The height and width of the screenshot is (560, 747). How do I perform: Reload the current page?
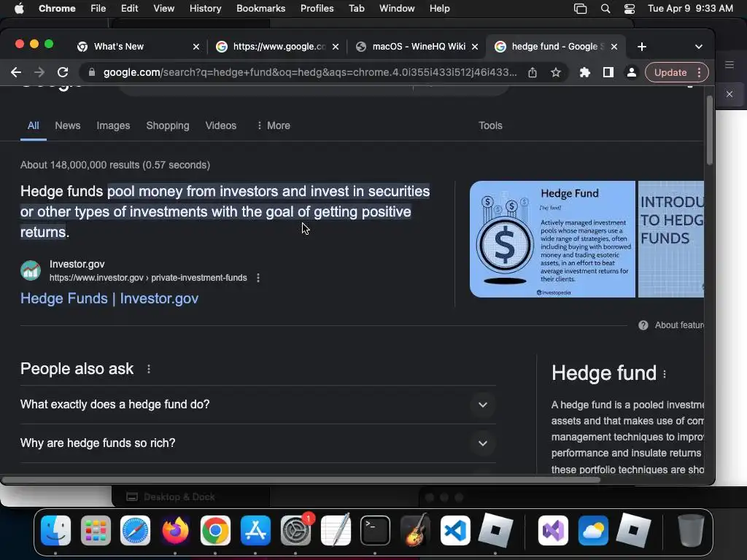coord(63,72)
